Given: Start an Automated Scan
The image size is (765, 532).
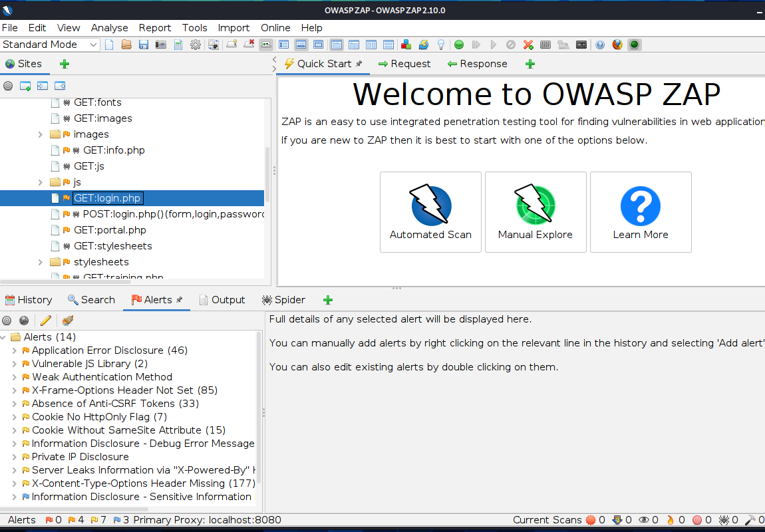Looking at the screenshot, I should [430, 212].
